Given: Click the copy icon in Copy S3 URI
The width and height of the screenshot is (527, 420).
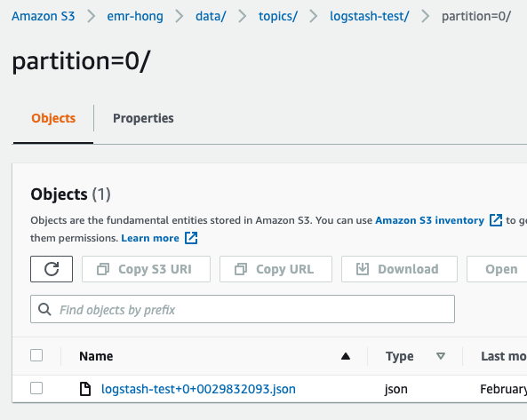Looking at the screenshot, I should click(x=103, y=269).
